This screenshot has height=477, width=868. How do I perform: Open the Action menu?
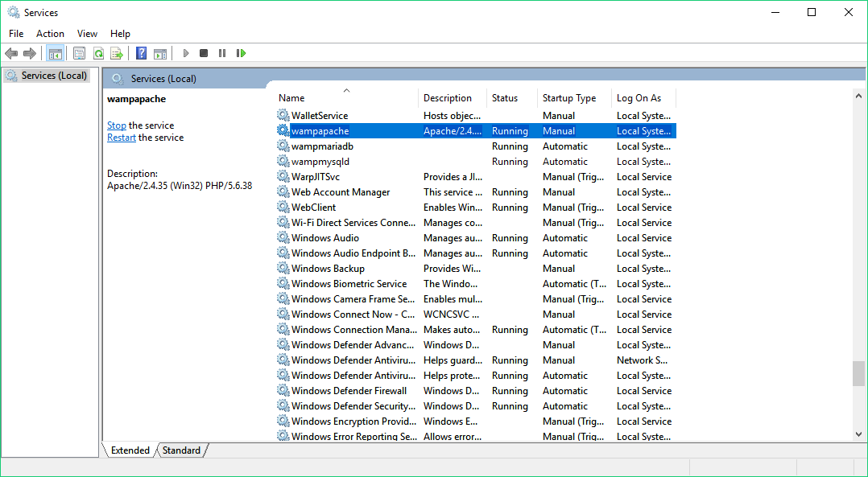pos(51,34)
